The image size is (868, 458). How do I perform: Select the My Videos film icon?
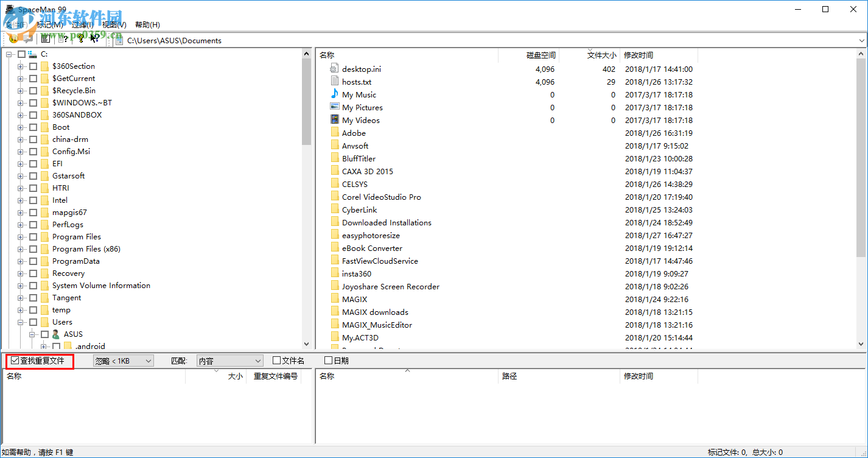(334, 120)
